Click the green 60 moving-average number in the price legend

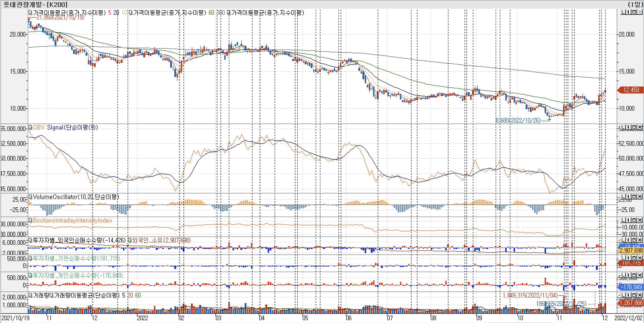211,12
